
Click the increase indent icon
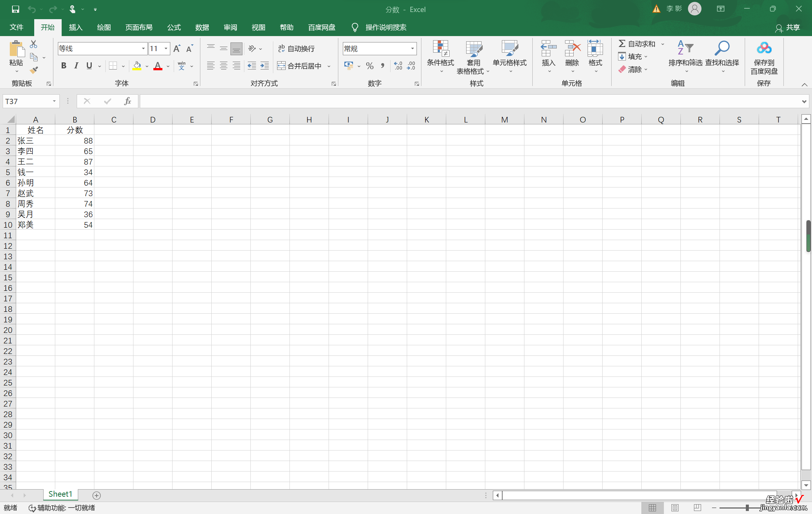[x=265, y=66]
